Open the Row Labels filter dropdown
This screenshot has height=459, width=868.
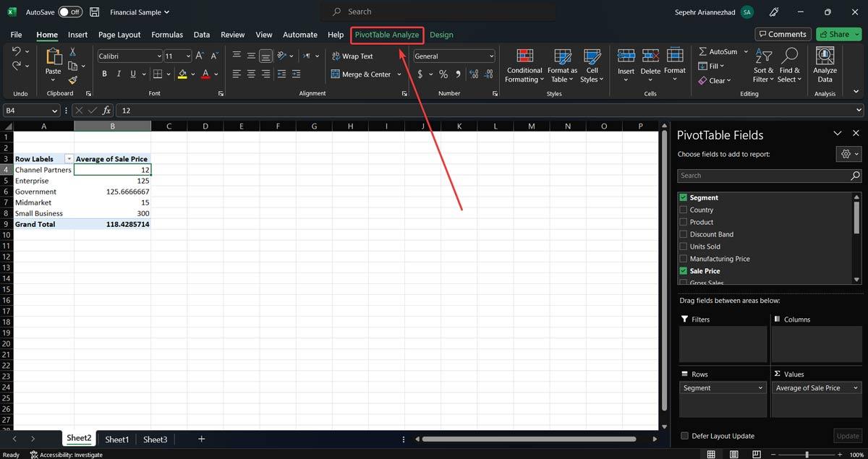[x=69, y=159]
